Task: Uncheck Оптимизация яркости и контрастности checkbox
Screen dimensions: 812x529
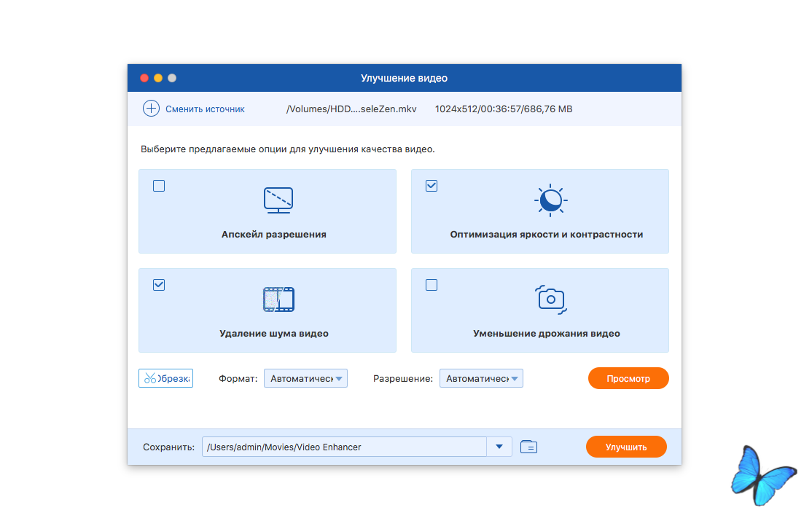Action: point(432,186)
